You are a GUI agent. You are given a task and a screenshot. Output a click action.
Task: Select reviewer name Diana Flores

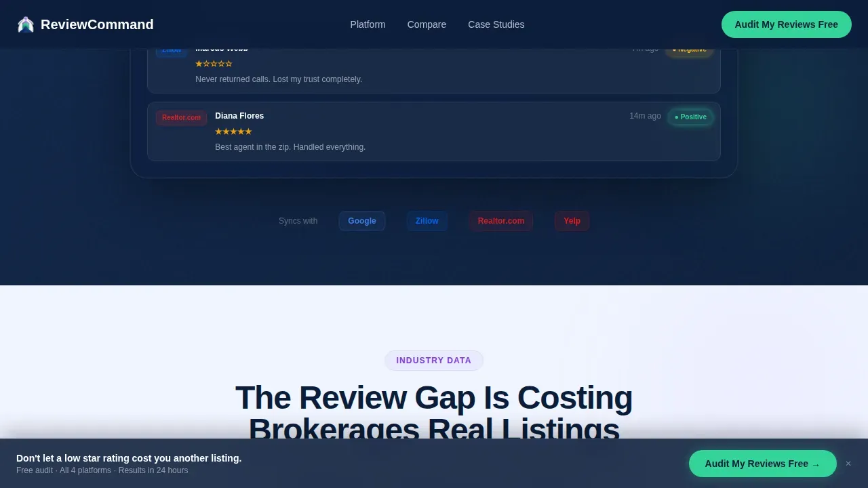pos(239,116)
